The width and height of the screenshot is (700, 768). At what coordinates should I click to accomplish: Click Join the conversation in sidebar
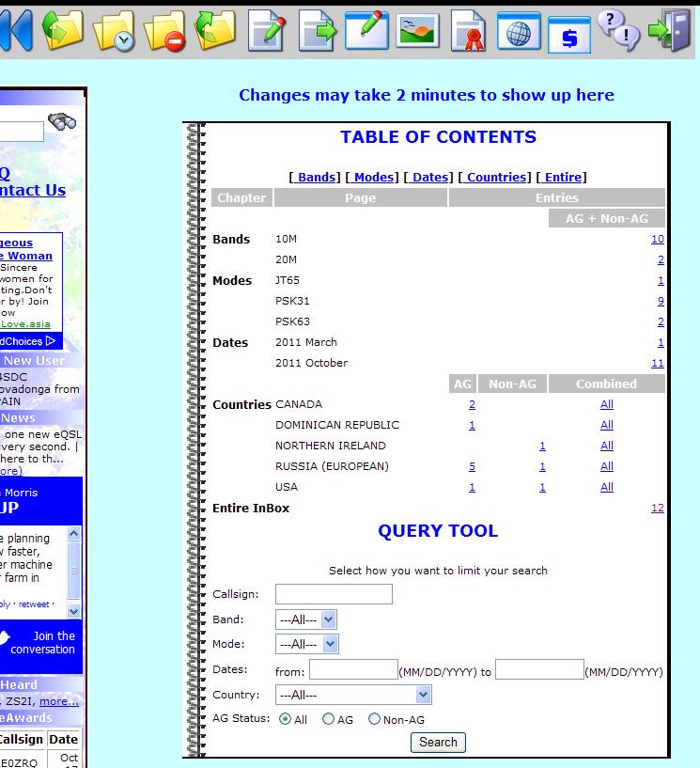pos(43,643)
